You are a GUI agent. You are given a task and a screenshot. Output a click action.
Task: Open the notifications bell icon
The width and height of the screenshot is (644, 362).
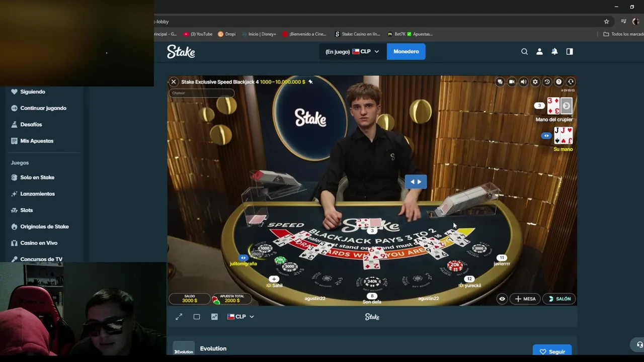tap(554, 51)
